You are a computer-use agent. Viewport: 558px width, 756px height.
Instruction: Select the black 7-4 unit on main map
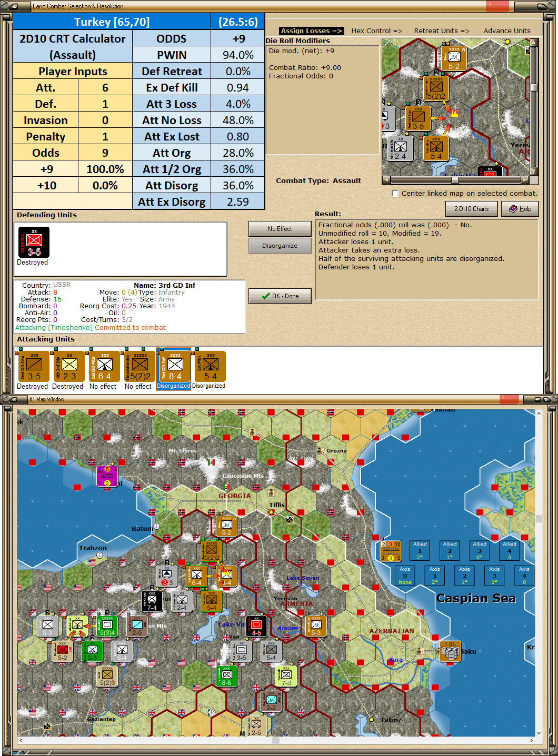click(x=152, y=601)
